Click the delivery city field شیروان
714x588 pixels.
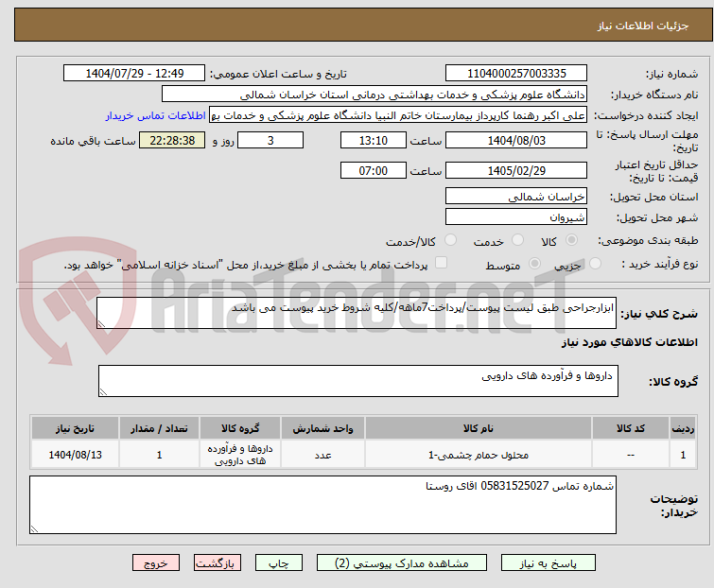click(516, 217)
